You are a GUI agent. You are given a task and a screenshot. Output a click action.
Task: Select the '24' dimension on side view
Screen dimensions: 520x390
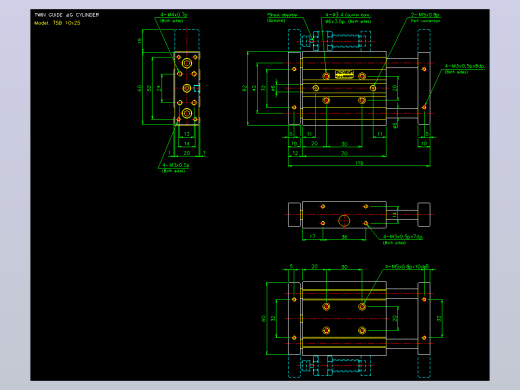[x=158, y=88]
